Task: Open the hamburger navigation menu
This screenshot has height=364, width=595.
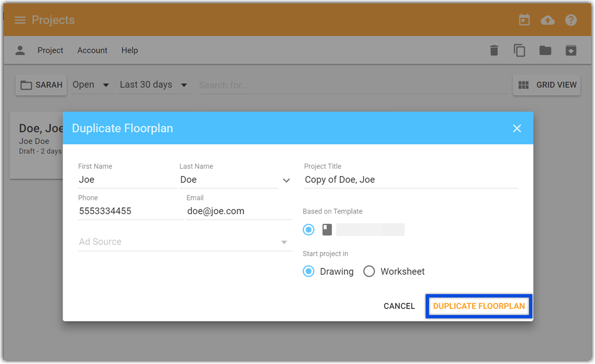Action: tap(20, 20)
